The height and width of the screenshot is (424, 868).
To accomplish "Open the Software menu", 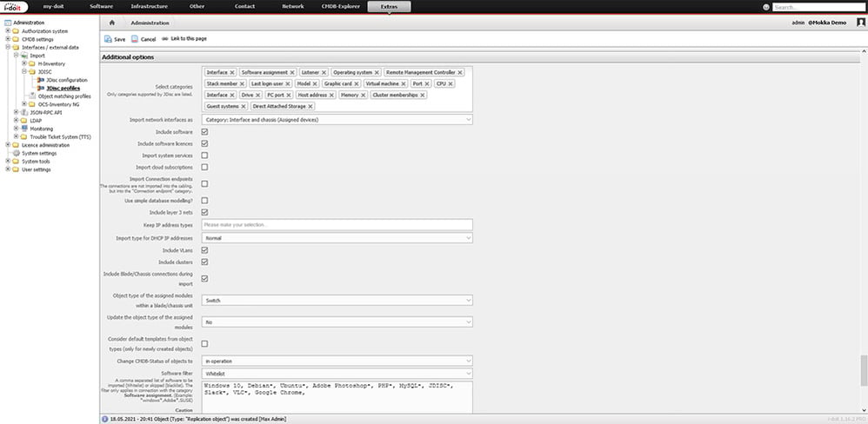I will point(101,7).
